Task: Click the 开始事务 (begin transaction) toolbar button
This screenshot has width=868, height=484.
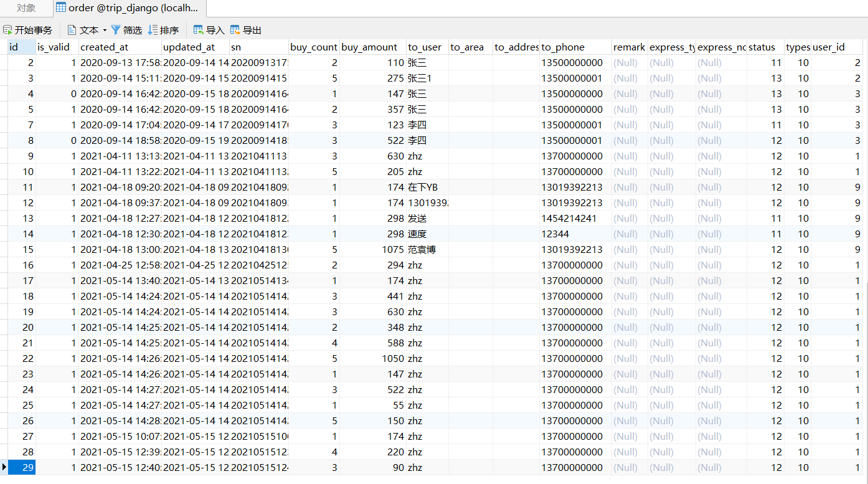Action: 28,30
